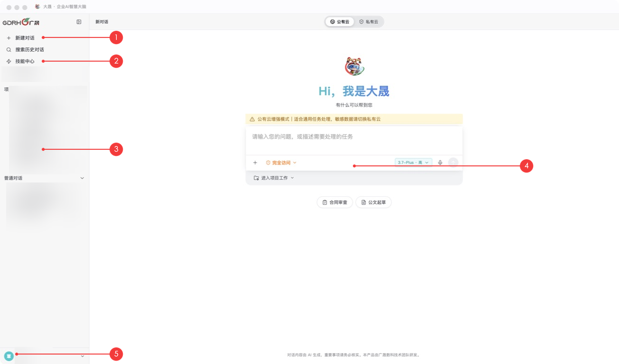The image size is (619, 364).
Task: Click the Hi，我是大晟 greeting heading
Action: pos(354,91)
